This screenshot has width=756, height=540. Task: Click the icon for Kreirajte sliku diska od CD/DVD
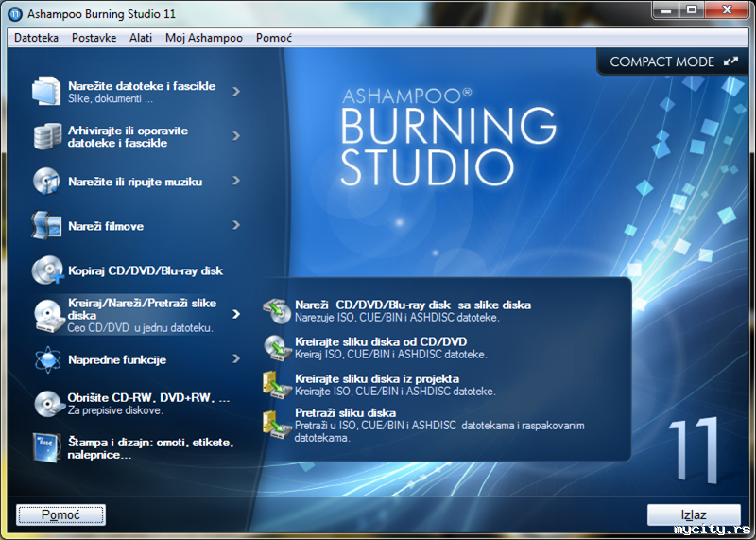tap(277, 347)
